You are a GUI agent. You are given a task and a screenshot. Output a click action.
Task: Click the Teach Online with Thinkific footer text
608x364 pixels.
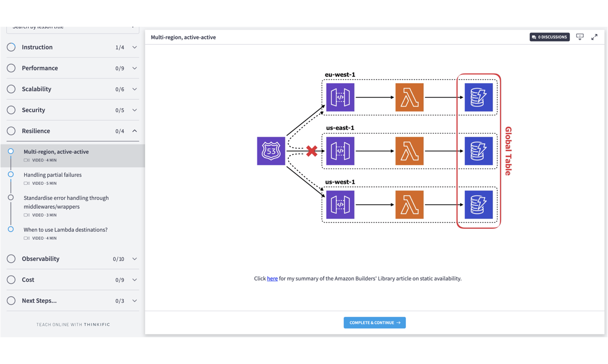[x=72, y=324]
